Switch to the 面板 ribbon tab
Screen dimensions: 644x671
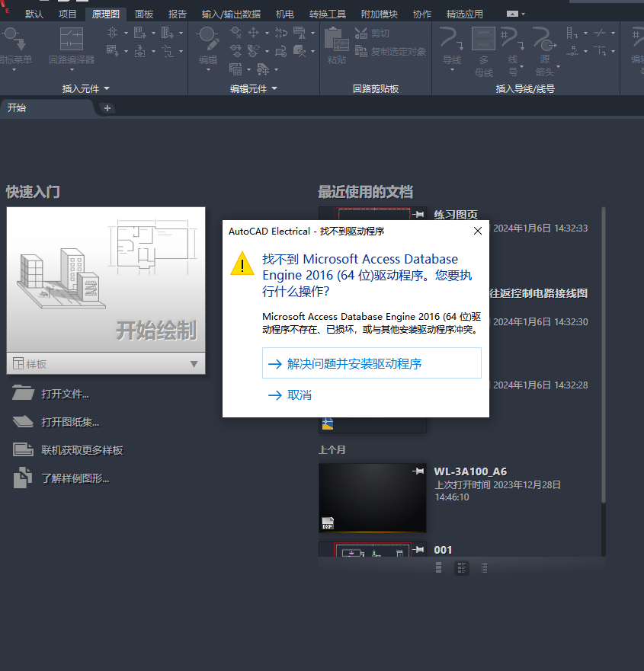(144, 14)
